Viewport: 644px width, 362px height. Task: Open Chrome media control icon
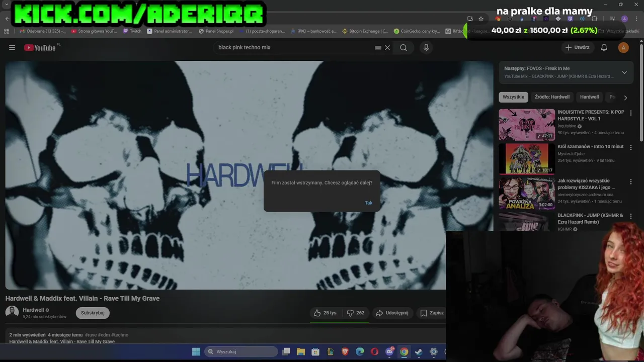point(612,19)
